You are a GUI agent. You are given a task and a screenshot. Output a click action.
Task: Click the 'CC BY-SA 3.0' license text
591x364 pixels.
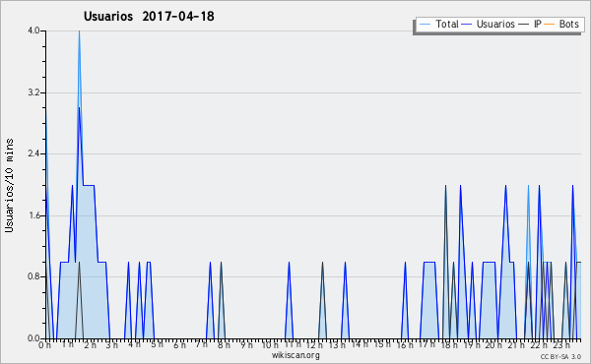[560, 357]
